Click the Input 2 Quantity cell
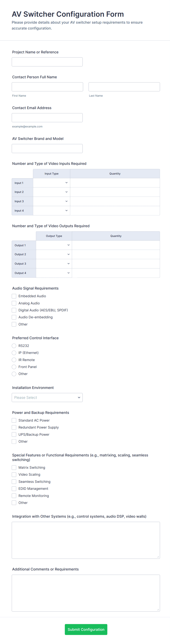This screenshot has height=644, width=170. pyautogui.click(x=115, y=192)
